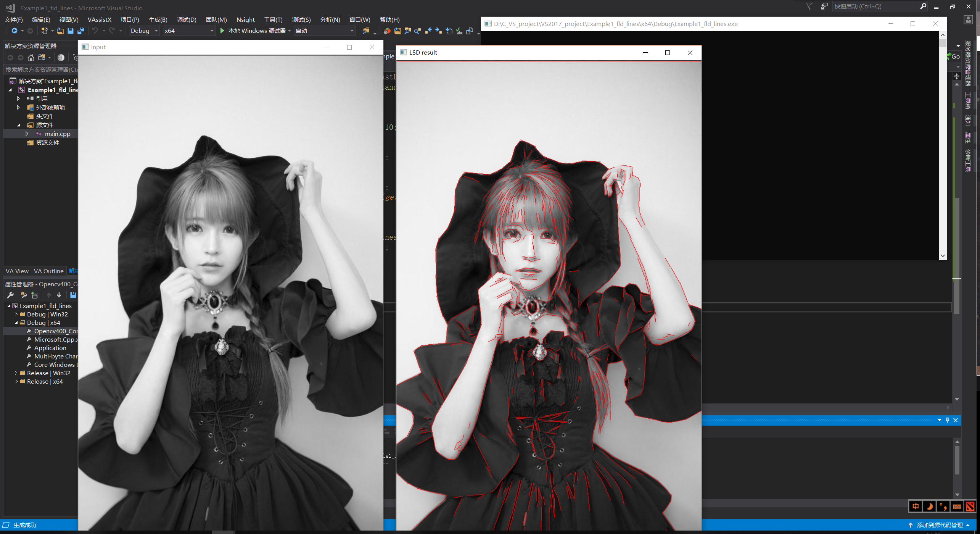This screenshot has width=980, height=534.
Task: Select main.cpp under 源文件
Action: [x=58, y=134]
